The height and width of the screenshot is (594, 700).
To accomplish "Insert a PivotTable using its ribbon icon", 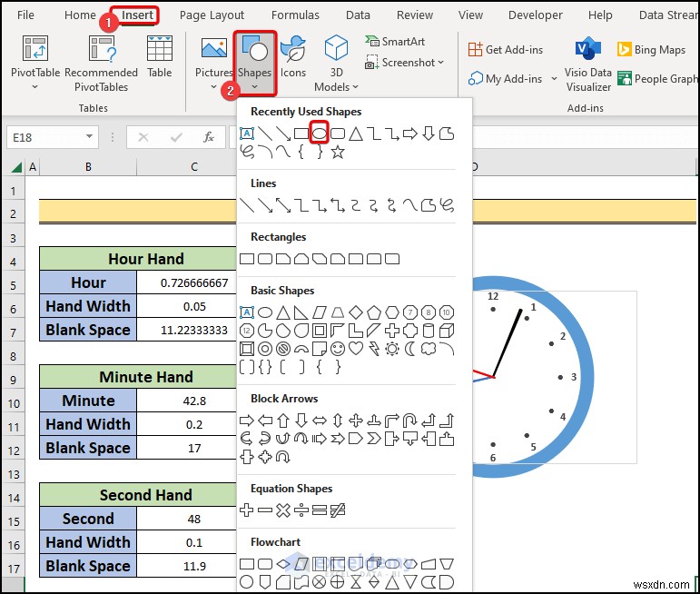I will pos(35,48).
